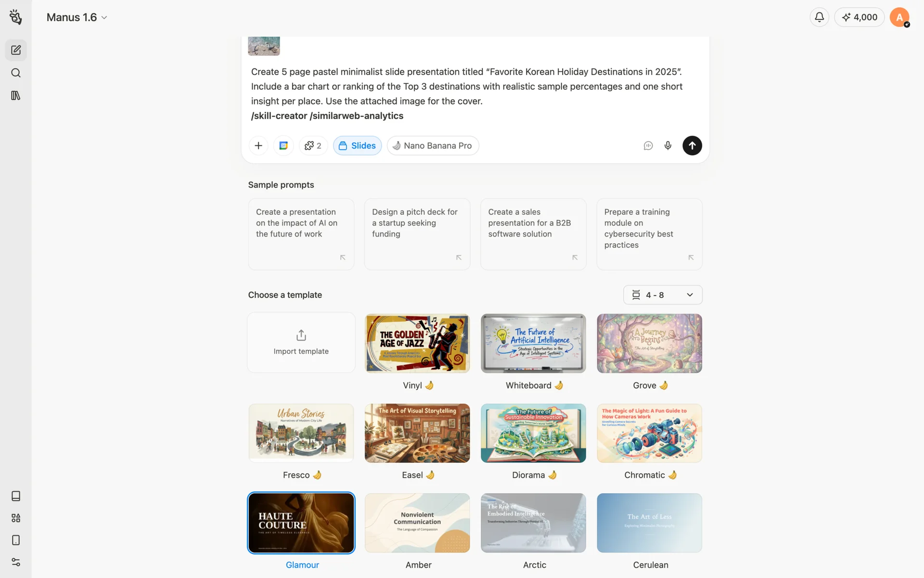Choose the Cerulean blue template
The height and width of the screenshot is (578, 924).
coord(649,523)
